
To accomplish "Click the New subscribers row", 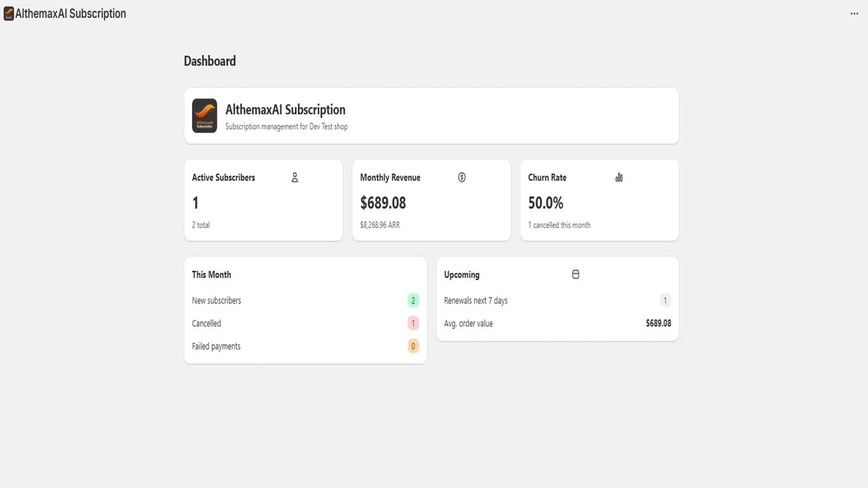I will click(x=216, y=300).
